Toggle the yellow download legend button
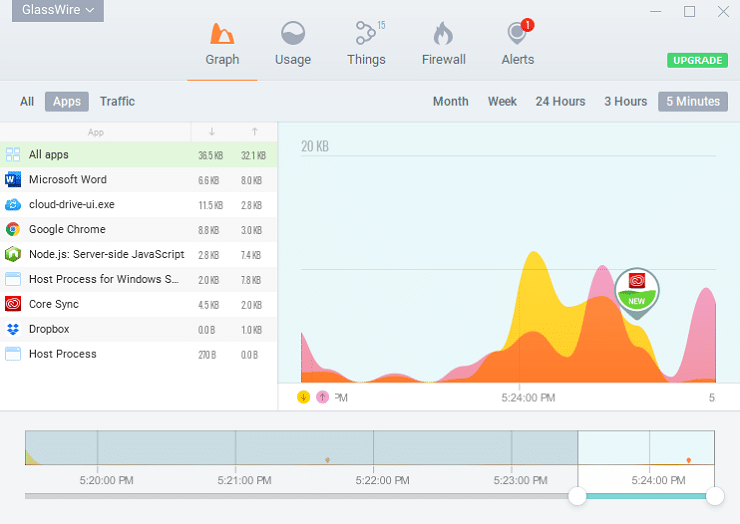The image size is (740, 524). [303, 397]
